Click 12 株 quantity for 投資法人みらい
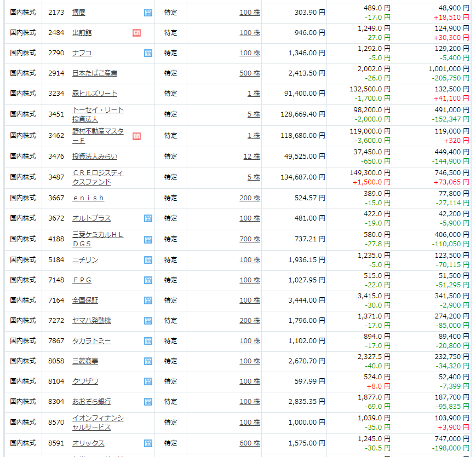This screenshot has height=457, width=476. pyautogui.click(x=252, y=157)
